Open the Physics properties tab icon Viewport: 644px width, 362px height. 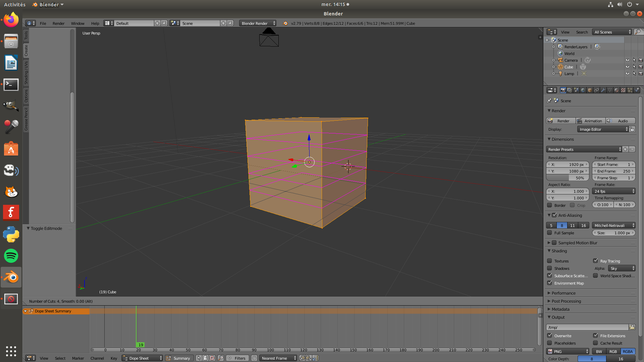[x=637, y=90]
